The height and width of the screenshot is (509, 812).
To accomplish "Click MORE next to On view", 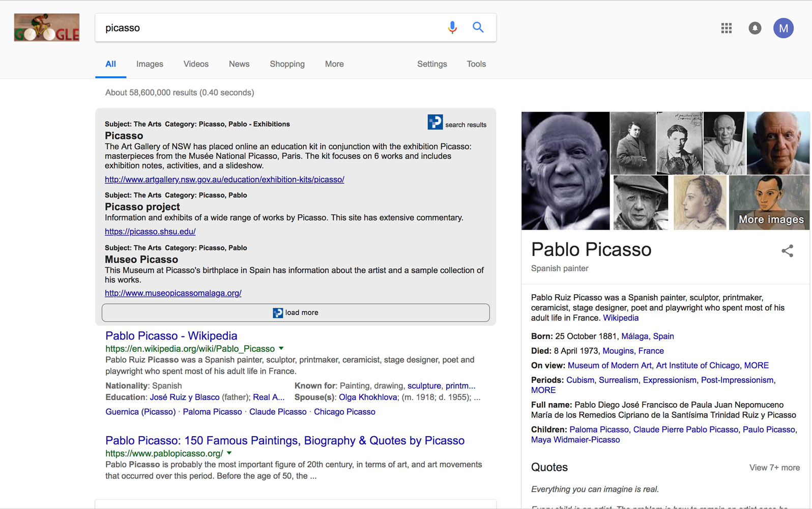I will coord(756,365).
